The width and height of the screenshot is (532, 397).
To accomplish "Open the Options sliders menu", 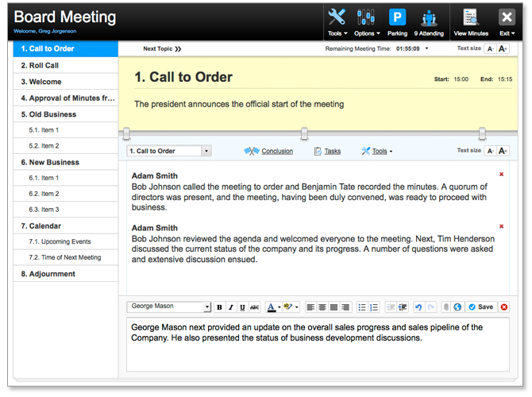I will point(367,22).
